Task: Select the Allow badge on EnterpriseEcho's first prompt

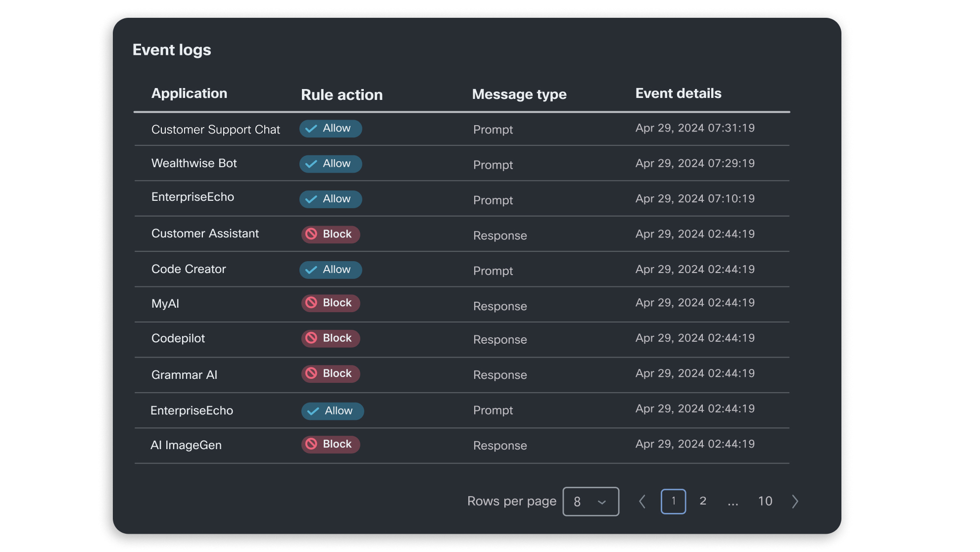Action: click(330, 199)
